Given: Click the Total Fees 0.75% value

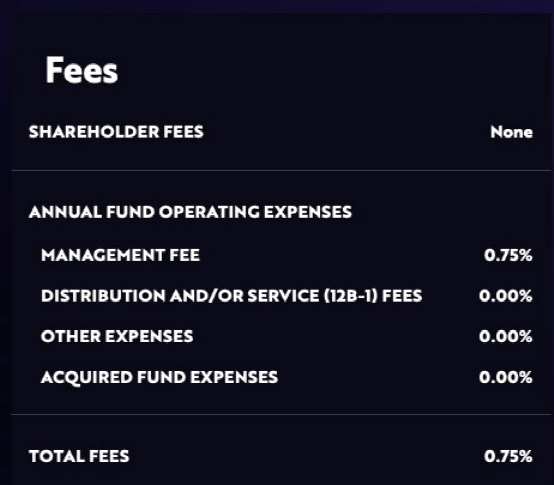Looking at the screenshot, I should click(x=508, y=456).
